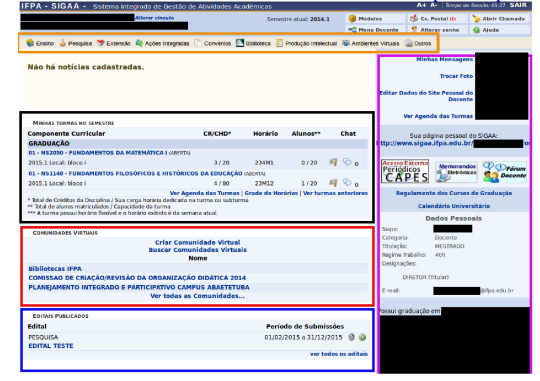The image size is (540, 381).
Task: Open the Ensino menu
Action: click(40, 43)
